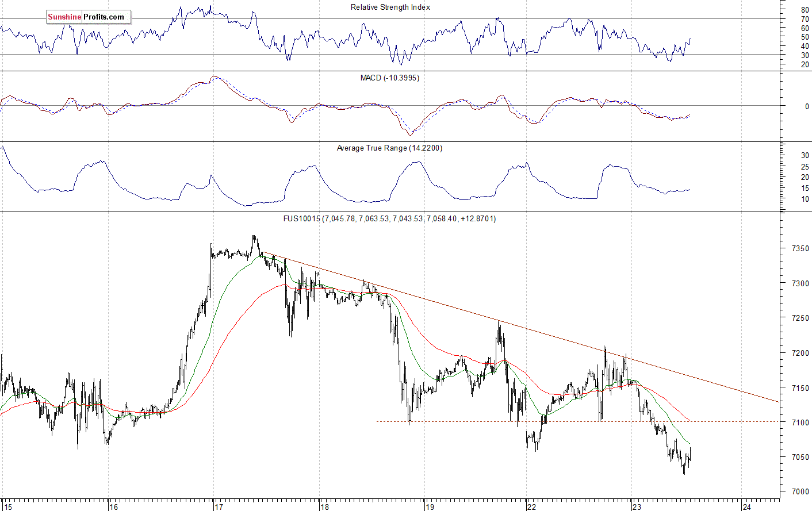The height and width of the screenshot is (511, 812).
Task: Click ATR axis value 10
Action: coord(805,199)
